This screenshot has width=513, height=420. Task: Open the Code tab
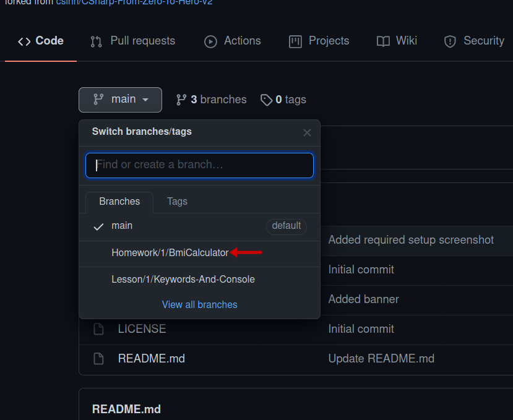(41, 41)
